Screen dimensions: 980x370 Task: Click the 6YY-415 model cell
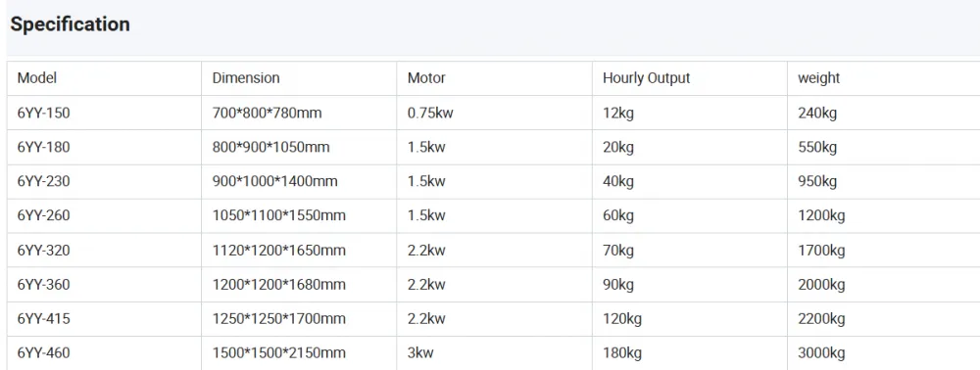[x=105, y=319]
